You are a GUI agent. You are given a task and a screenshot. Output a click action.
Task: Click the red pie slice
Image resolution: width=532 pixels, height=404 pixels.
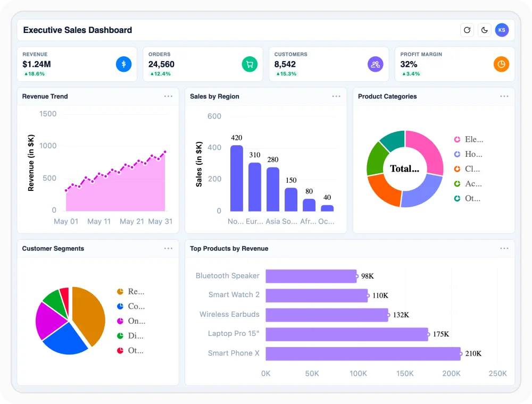pos(65,297)
